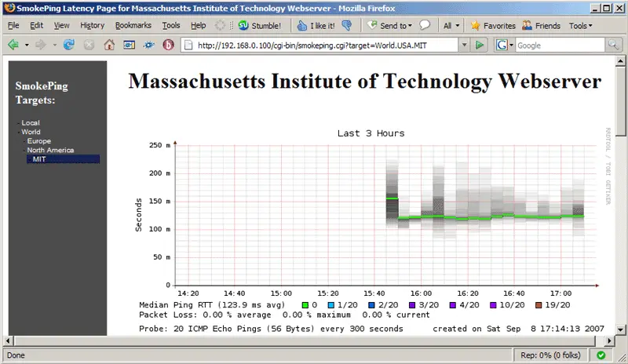Click the Rep: 0% (0 folks) status entry
Image resolution: width=628 pixels, height=364 pixels.
(550, 355)
